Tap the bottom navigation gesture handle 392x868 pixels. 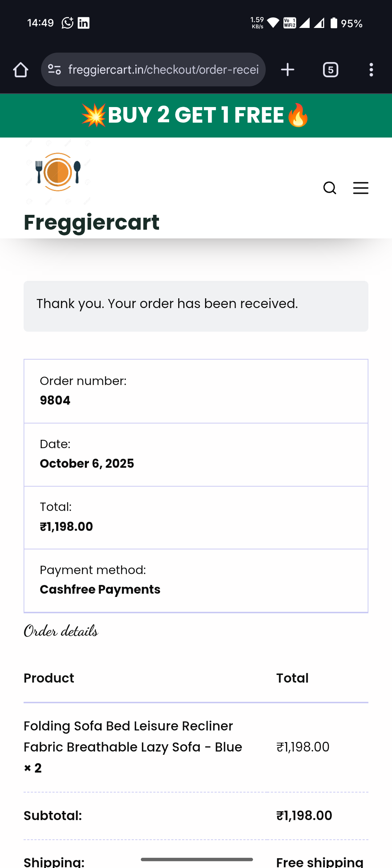[x=197, y=859]
